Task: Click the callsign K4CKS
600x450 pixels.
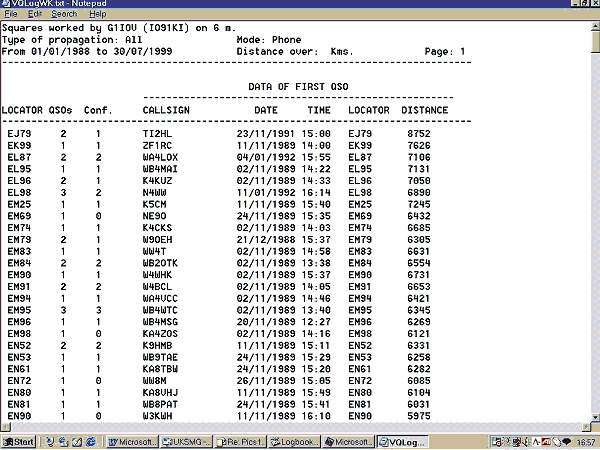Action: click(157, 228)
